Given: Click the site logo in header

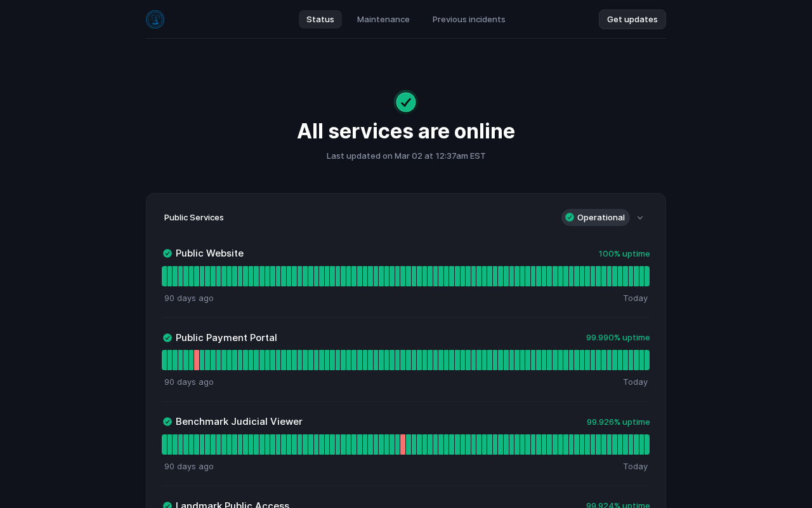Looking at the screenshot, I should pos(155,19).
